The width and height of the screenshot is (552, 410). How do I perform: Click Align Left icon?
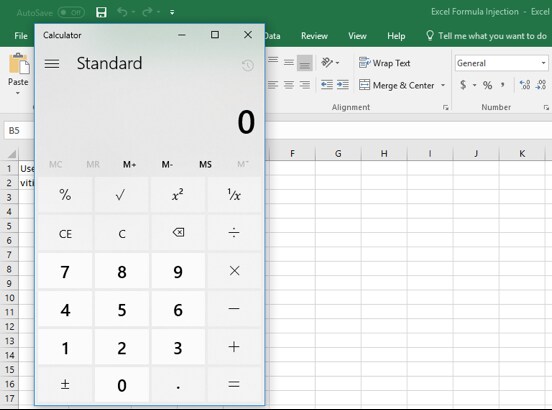[x=273, y=85]
